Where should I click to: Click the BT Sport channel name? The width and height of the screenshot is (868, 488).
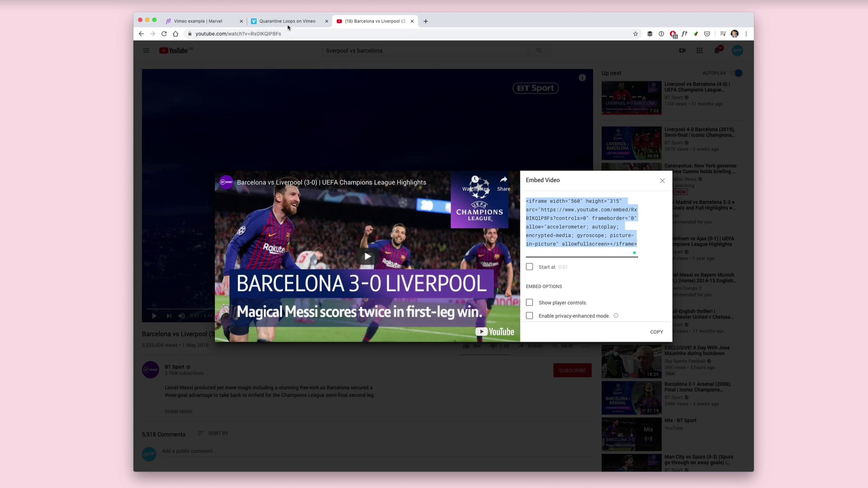tap(175, 367)
